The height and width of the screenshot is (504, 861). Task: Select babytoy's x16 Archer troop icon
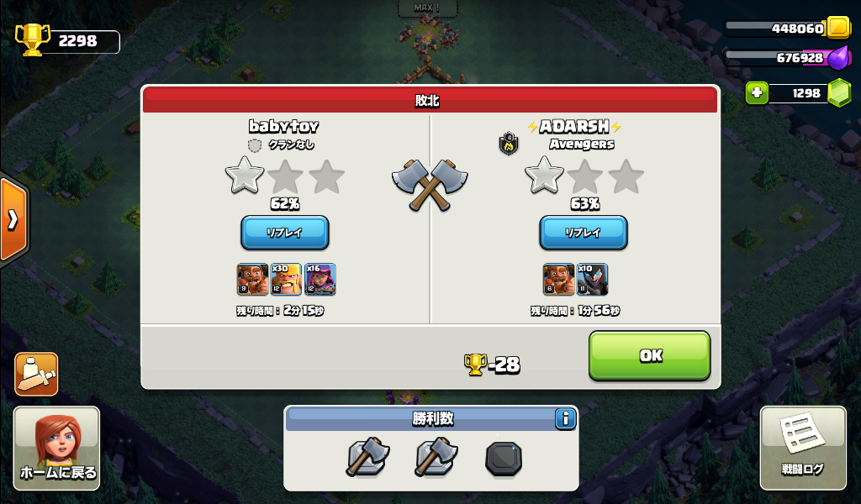click(320, 279)
